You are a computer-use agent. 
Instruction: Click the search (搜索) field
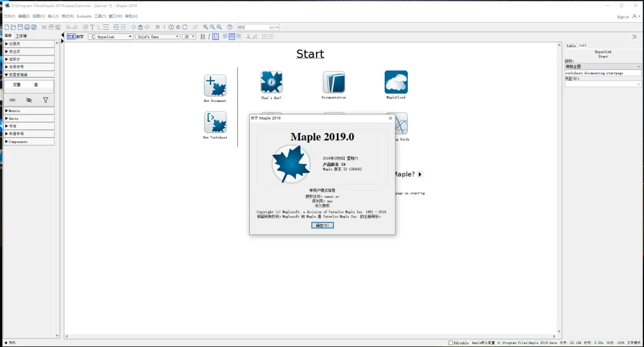258,27
